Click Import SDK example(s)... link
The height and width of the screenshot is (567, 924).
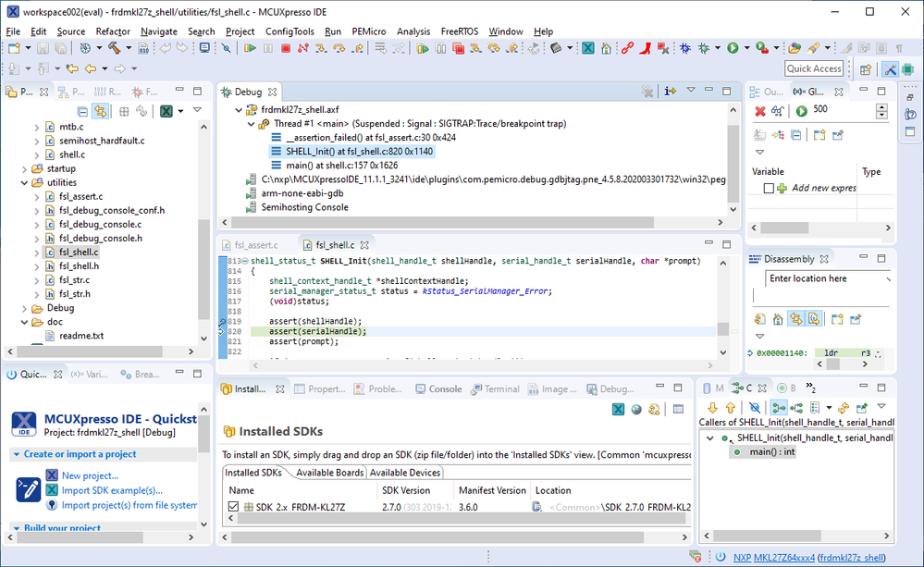(x=112, y=490)
